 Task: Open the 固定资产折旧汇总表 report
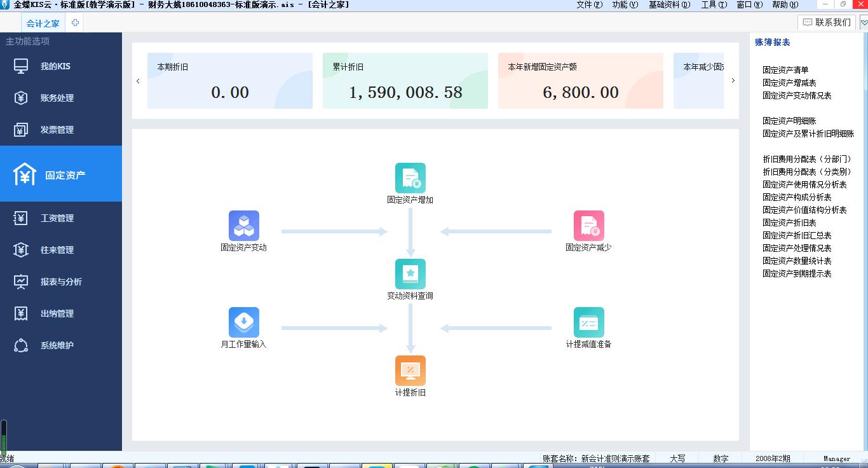pyautogui.click(x=797, y=235)
